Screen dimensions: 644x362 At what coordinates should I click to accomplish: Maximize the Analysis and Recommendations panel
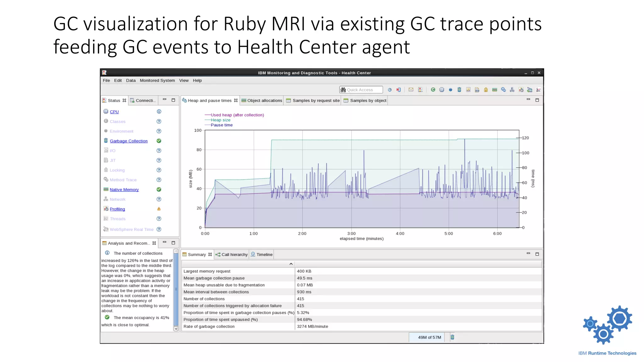(173, 243)
